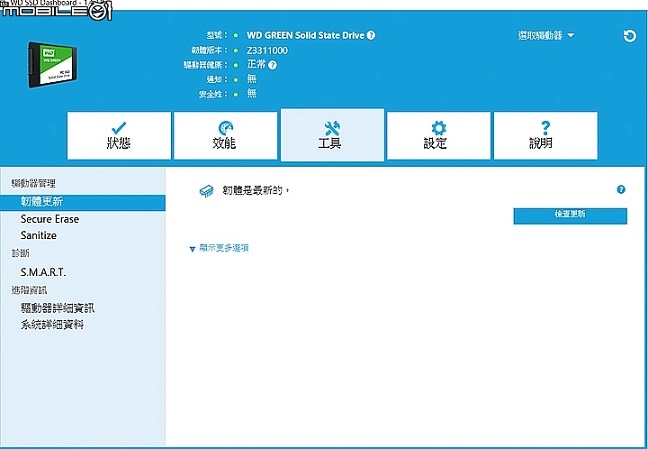Open the 設定 tab
648x449 pixels.
click(438, 135)
